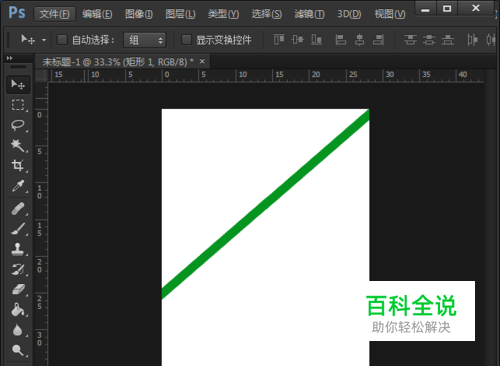Click Align top edges icon
The image size is (500, 366).
tap(279, 40)
